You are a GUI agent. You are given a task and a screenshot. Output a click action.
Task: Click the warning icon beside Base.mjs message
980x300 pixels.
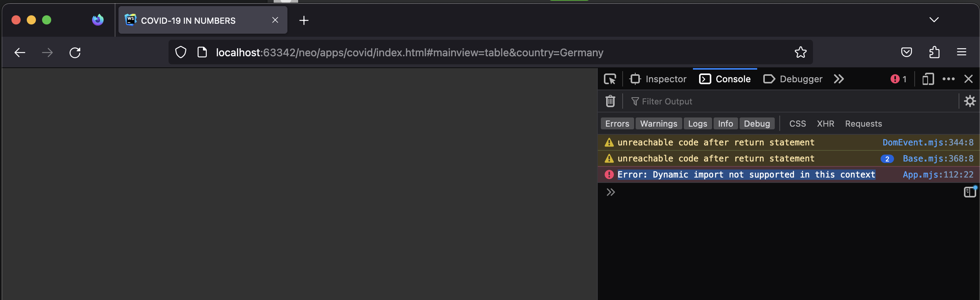click(x=609, y=158)
